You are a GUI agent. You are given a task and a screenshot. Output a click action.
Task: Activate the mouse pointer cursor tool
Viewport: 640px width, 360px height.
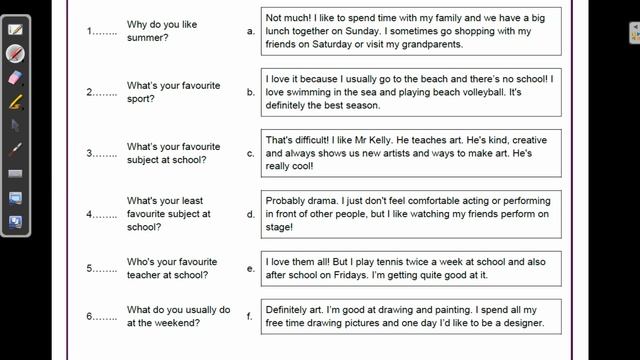click(x=16, y=125)
